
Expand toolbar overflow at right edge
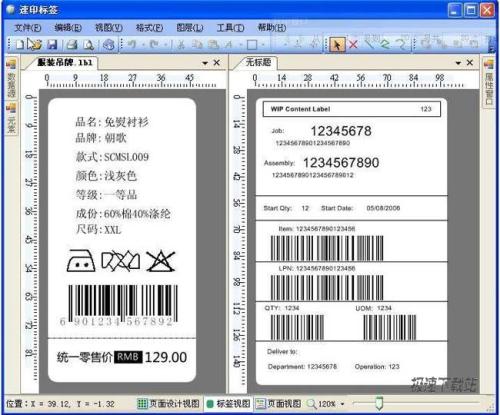coord(492,44)
